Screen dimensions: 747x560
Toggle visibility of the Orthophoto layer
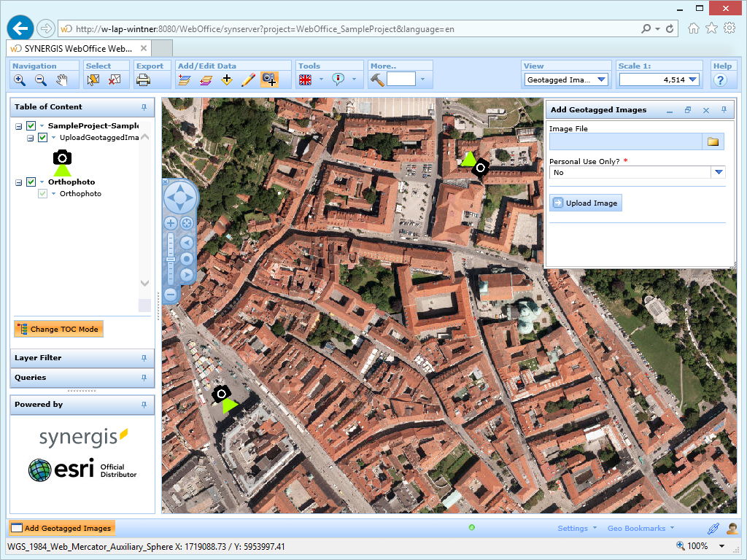pos(42,193)
